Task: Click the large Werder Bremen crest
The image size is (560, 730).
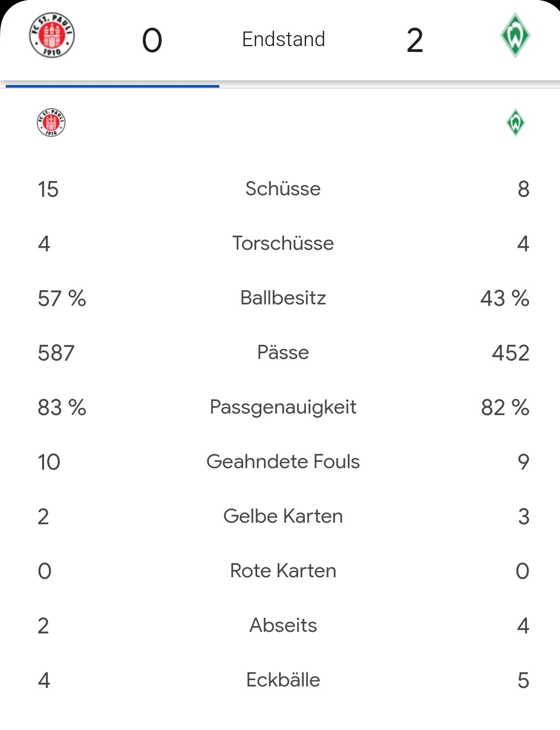Action: (515, 36)
